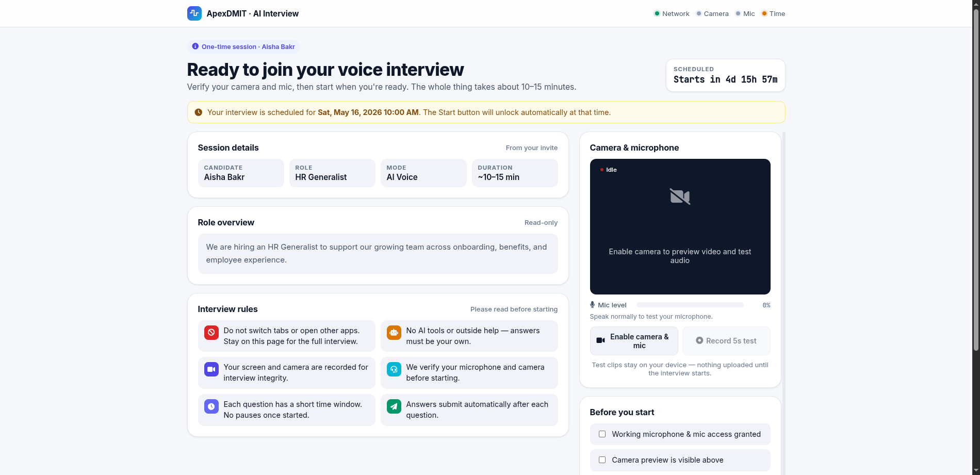Viewport: 980px width, 475px height.
Task: Click the clock icon in the schedule banner
Action: (x=199, y=112)
